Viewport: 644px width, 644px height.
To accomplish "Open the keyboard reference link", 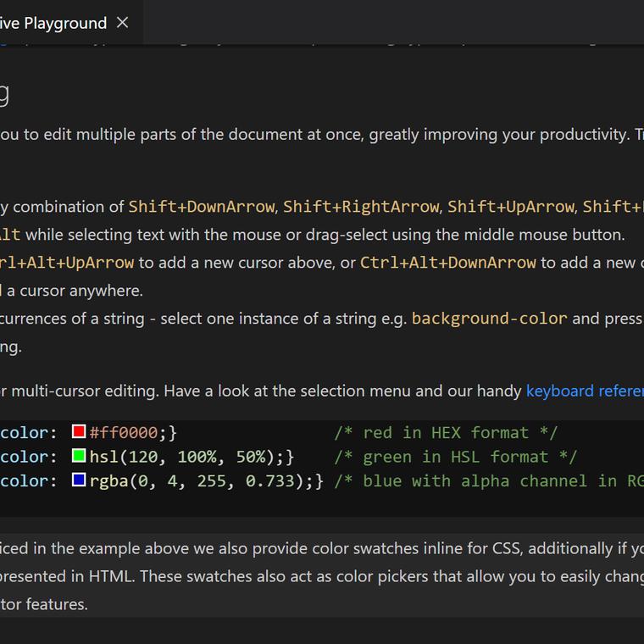I will pyautogui.click(x=585, y=391).
